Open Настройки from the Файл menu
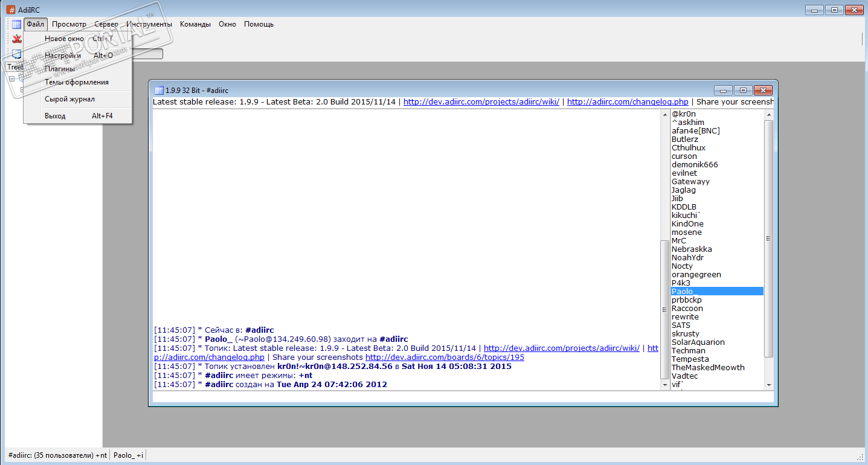868x465 pixels. point(77,56)
